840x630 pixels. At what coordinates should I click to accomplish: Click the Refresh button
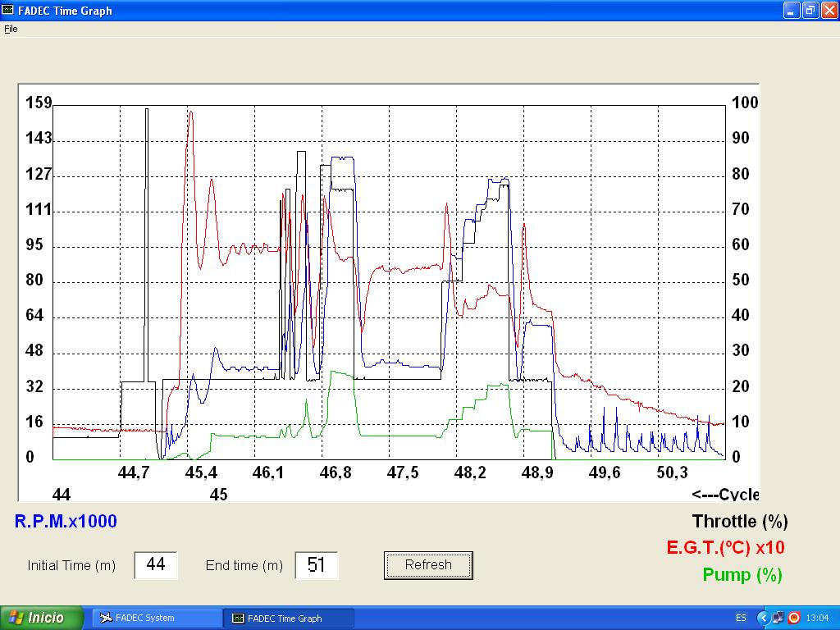[x=428, y=565]
